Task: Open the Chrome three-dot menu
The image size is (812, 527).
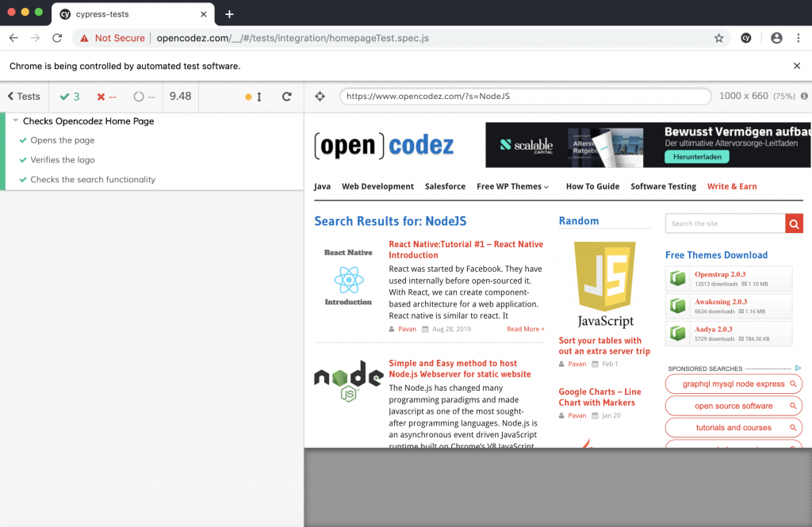Action: click(798, 38)
